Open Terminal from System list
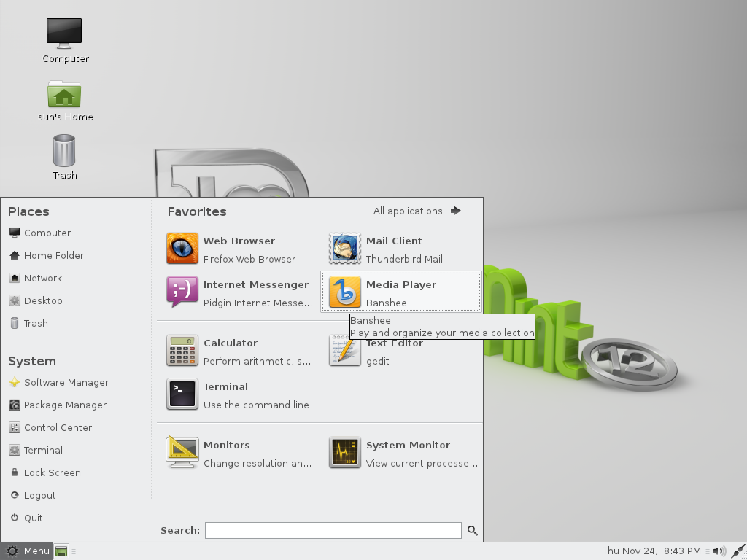747x560 pixels. tap(36, 450)
